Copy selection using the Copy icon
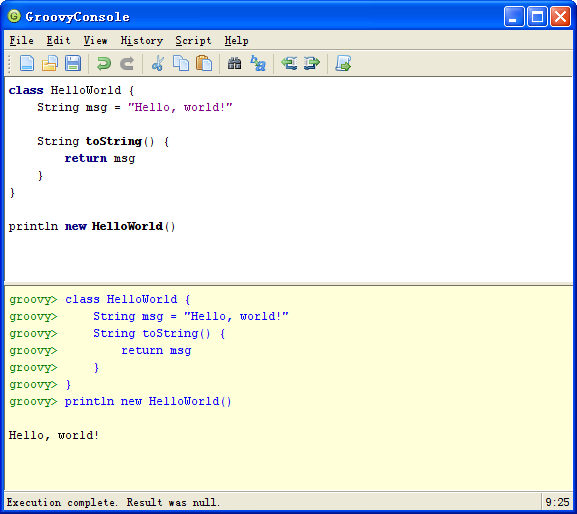The image size is (577, 514). (181, 63)
